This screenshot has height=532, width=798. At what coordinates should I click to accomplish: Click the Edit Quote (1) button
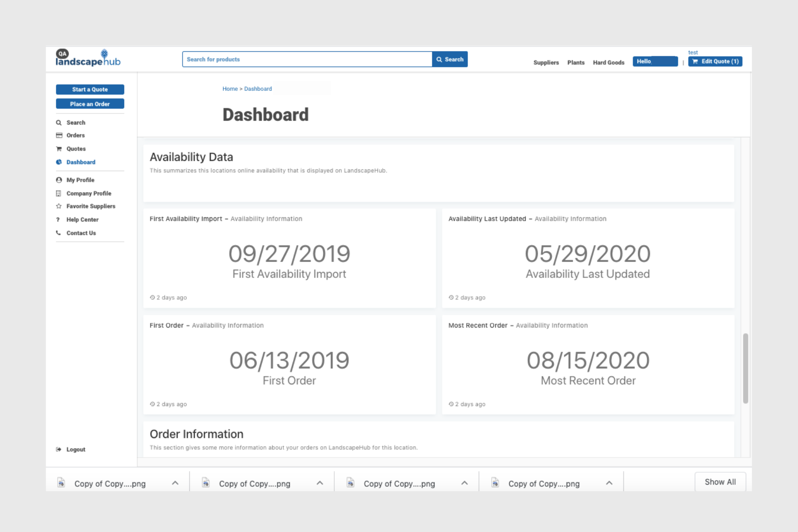point(715,62)
